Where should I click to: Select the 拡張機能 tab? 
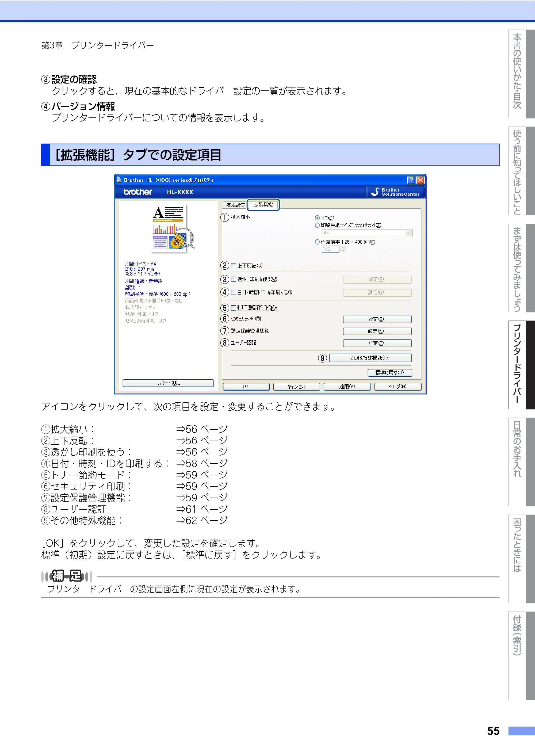coord(263,205)
